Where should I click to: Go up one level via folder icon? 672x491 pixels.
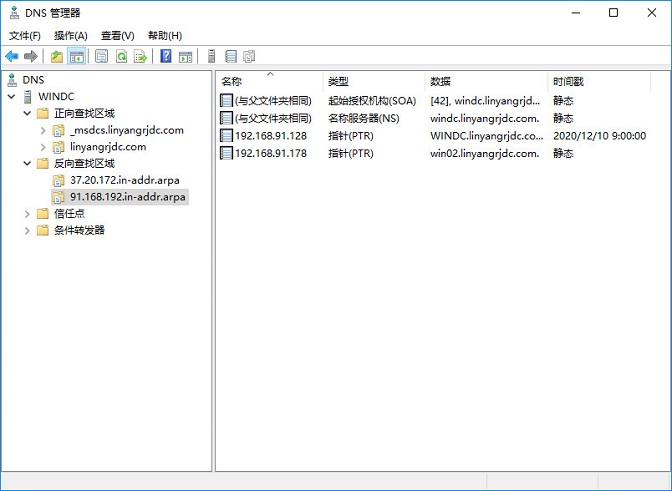click(57, 56)
